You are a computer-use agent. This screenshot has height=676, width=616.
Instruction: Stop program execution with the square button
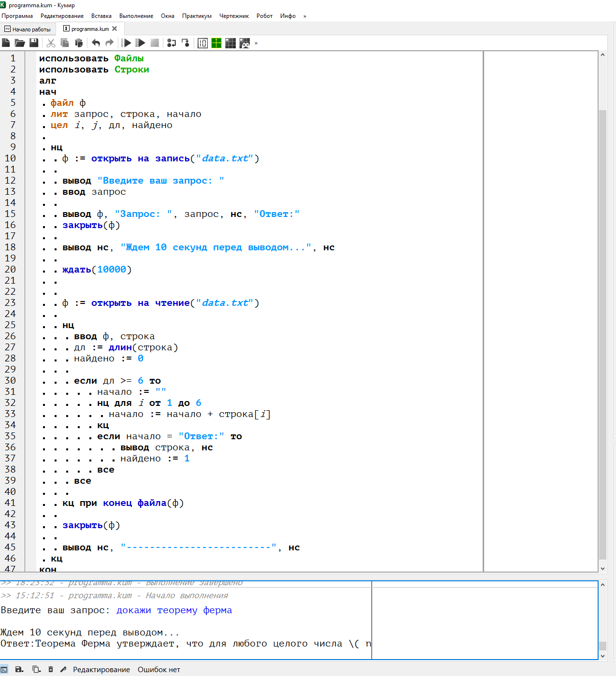(155, 43)
